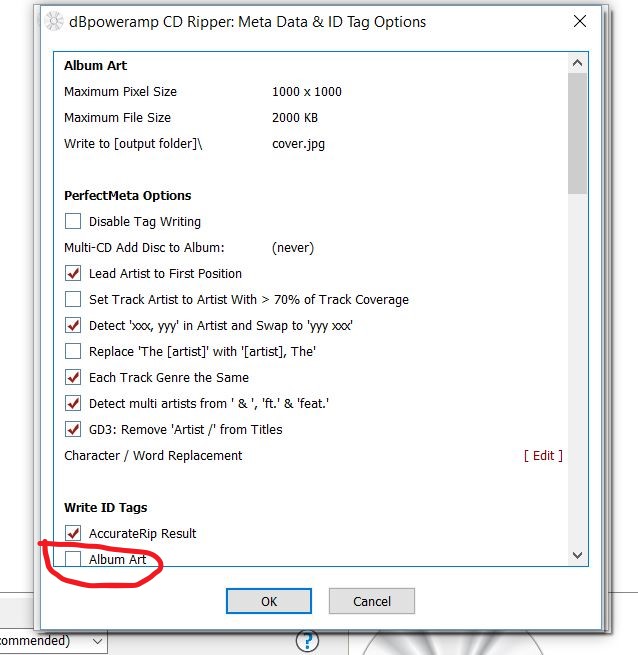
Task: Expand the dropdown behind the dialog at bottom left
Action: pos(97,641)
